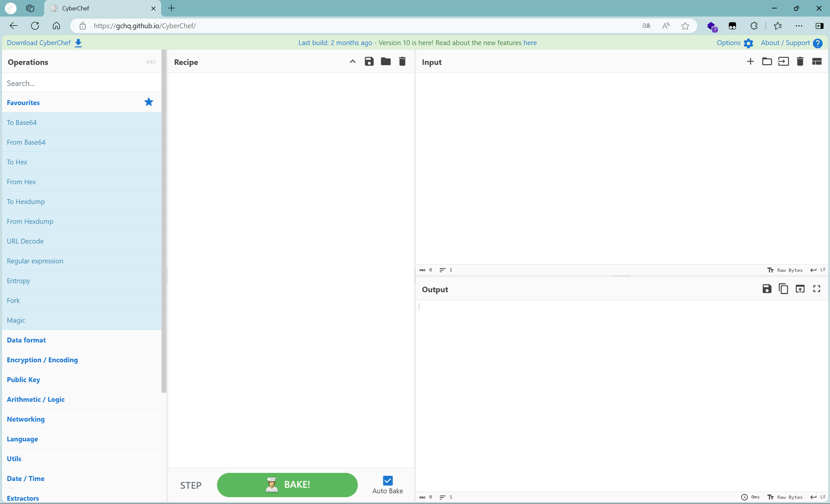Click the About / Support link
Screen dimensions: 830x504
pyautogui.click(x=786, y=42)
